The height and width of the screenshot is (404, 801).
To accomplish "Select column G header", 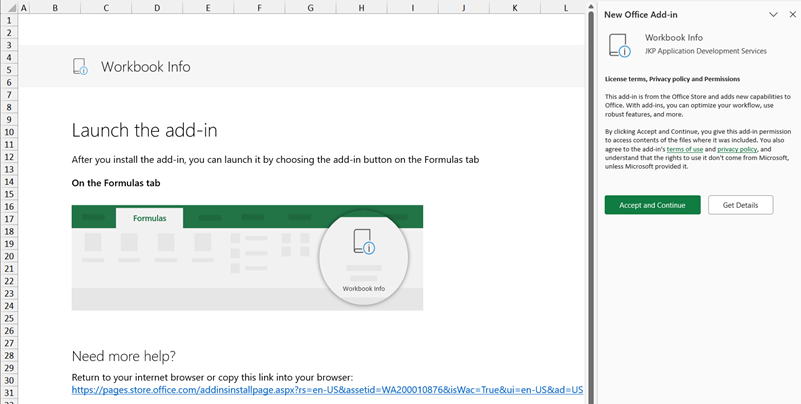I will (310, 8).
